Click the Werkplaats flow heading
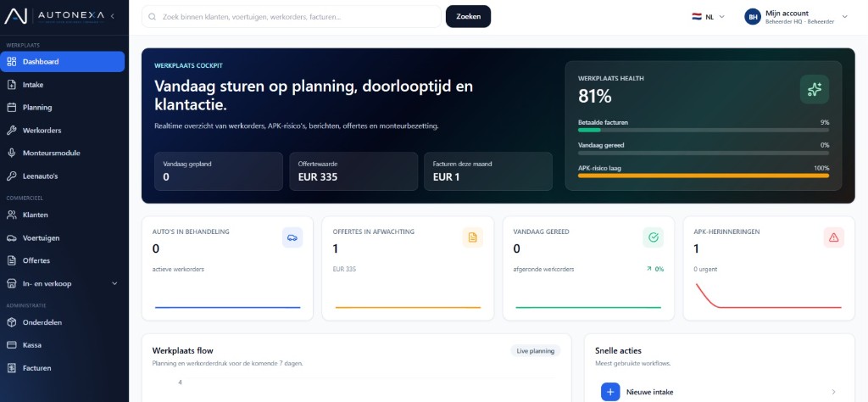 183,350
